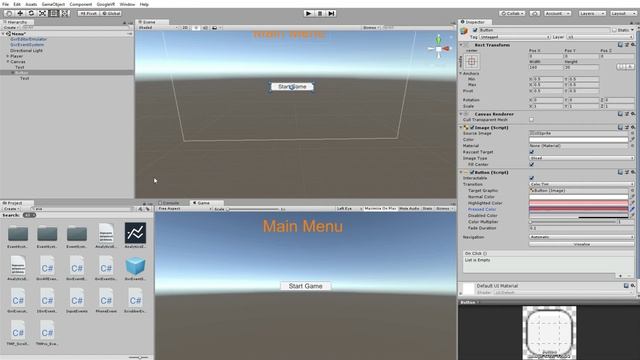Select the TMP_Scroll C# script asset
This screenshot has width=640, height=360.
(x=18, y=333)
